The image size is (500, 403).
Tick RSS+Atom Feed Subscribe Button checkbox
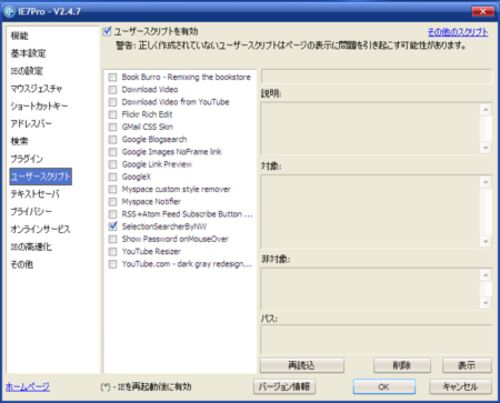point(113,214)
